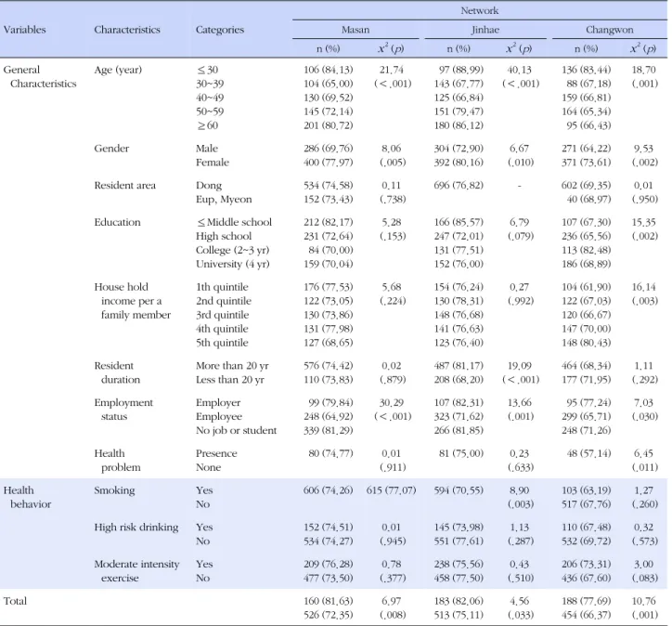Select the p-value '(.992)'
Viewport: 672px width, 626px height.
tap(521, 301)
